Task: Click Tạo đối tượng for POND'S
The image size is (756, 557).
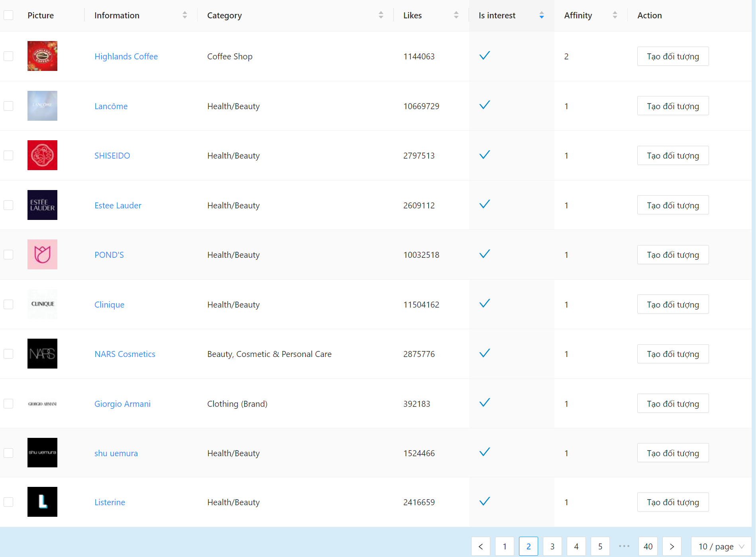Action: (x=673, y=255)
